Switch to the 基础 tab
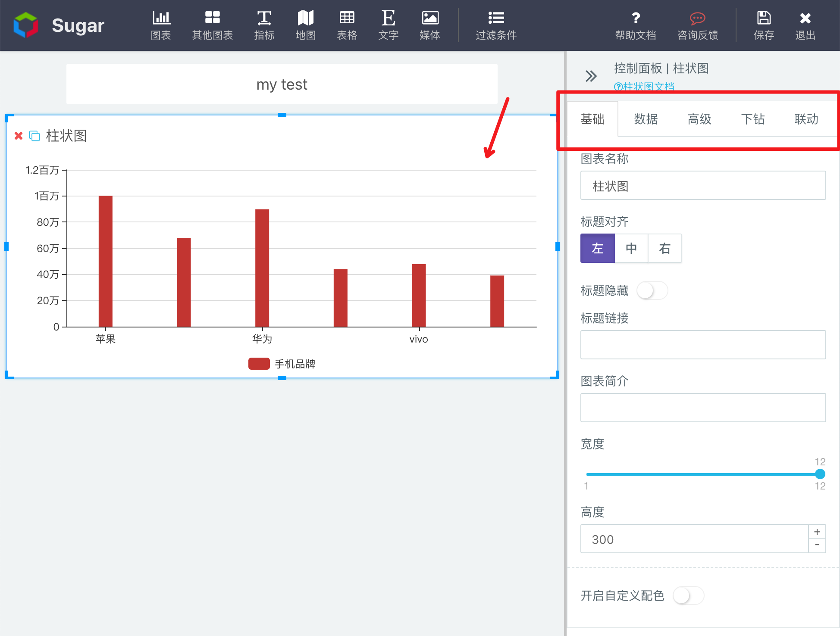This screenshot has height=636, width=840. coord(592,119)
